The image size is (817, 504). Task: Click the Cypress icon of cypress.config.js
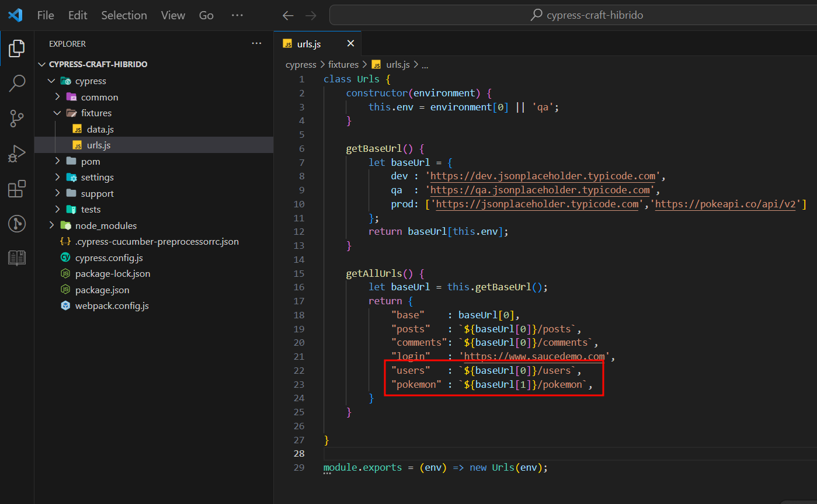[x=65, y=258]
